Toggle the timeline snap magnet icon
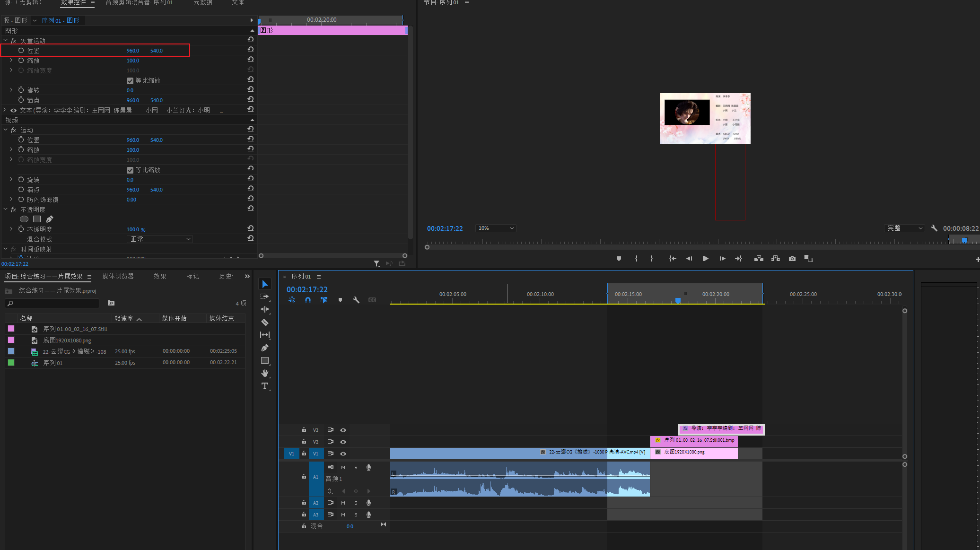The image size is (980, 550). pyautogui.click(x=308, y=300)
